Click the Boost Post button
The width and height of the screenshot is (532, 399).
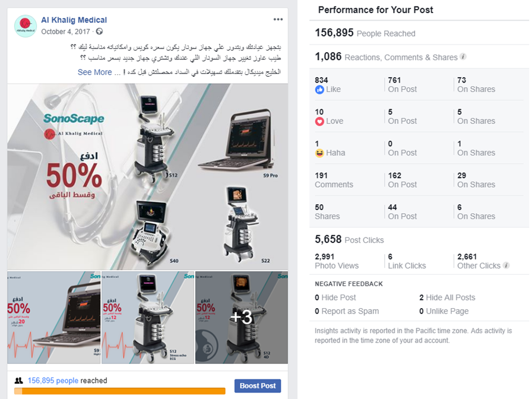pyautogui.click(x=258, y=386)
